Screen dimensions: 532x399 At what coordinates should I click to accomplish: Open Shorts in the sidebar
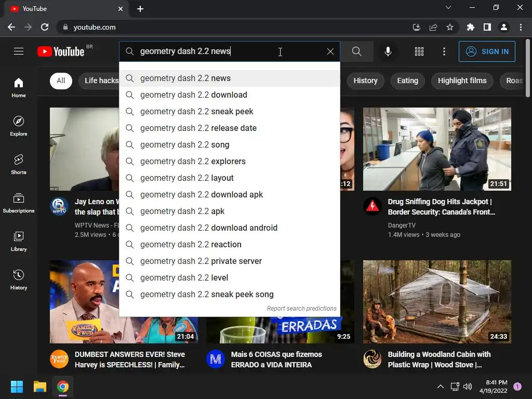click(19, 164)
